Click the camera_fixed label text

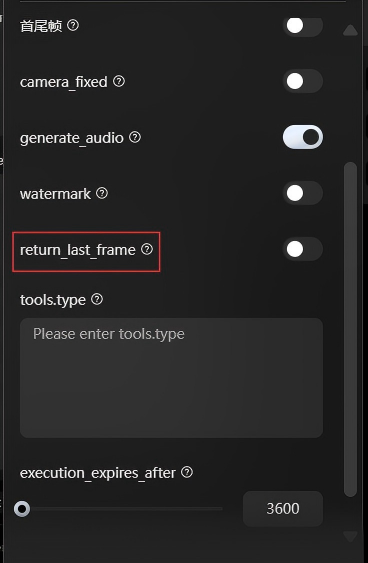(x=64, y=82)
